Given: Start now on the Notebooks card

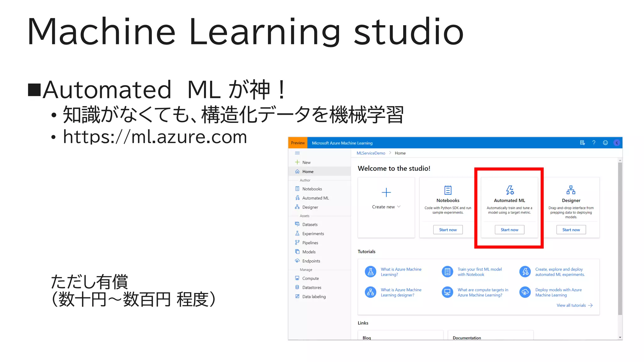Looking at the screenshot, I should [448, 230].
